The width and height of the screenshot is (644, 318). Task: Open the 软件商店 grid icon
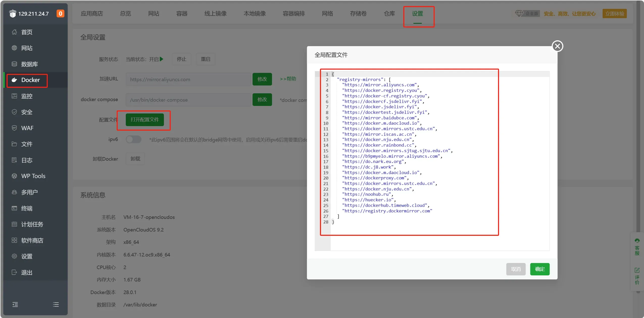tap(14, 240)
